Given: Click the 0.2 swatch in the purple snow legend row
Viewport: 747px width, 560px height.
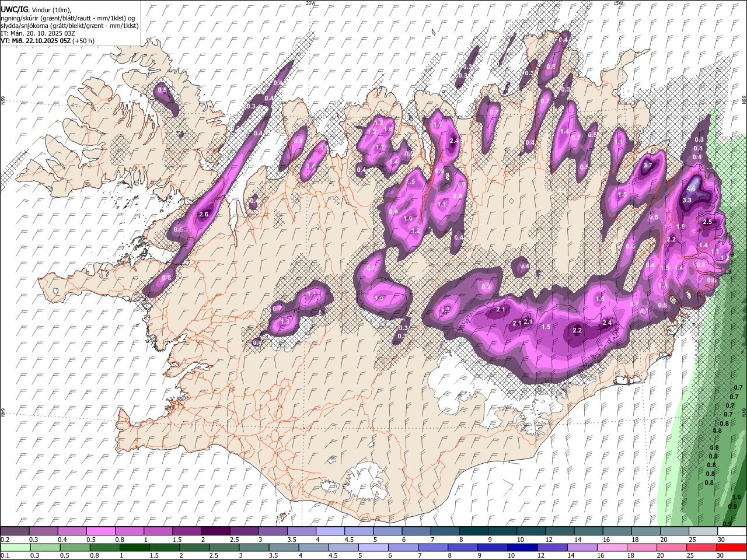Looking at the screenshot, I should click(15, 531).
